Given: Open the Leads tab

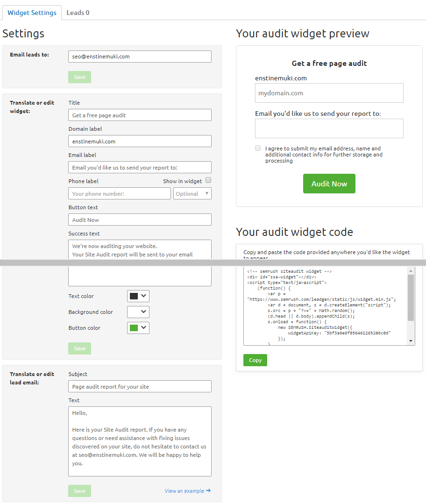Looking at the screenshot, I should [78, 13].
